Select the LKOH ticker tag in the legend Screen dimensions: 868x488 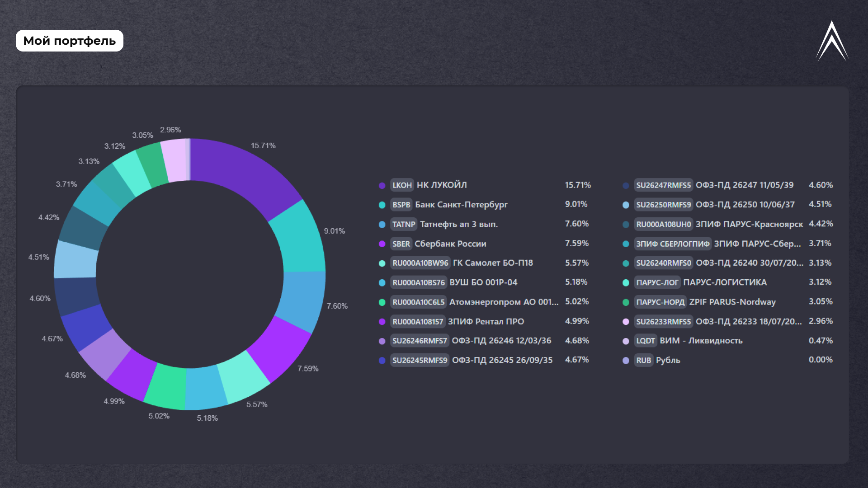(x=402, y=185)
